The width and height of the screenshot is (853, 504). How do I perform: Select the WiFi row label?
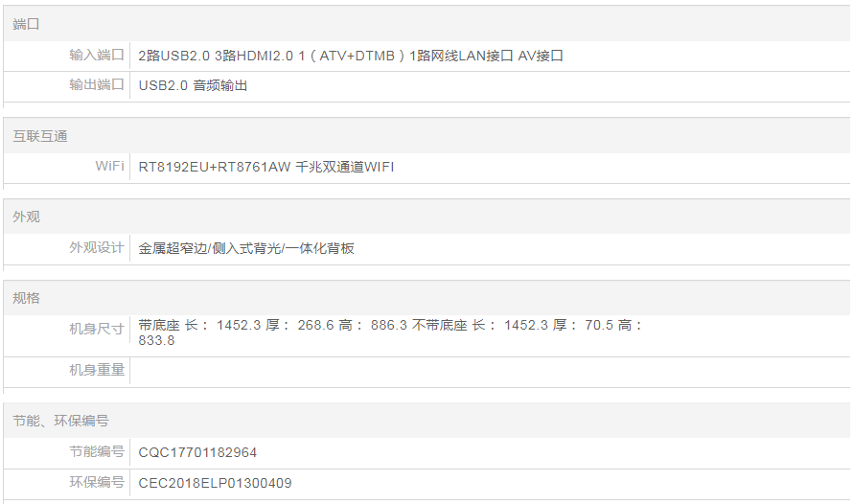click(x=109, y=167)
